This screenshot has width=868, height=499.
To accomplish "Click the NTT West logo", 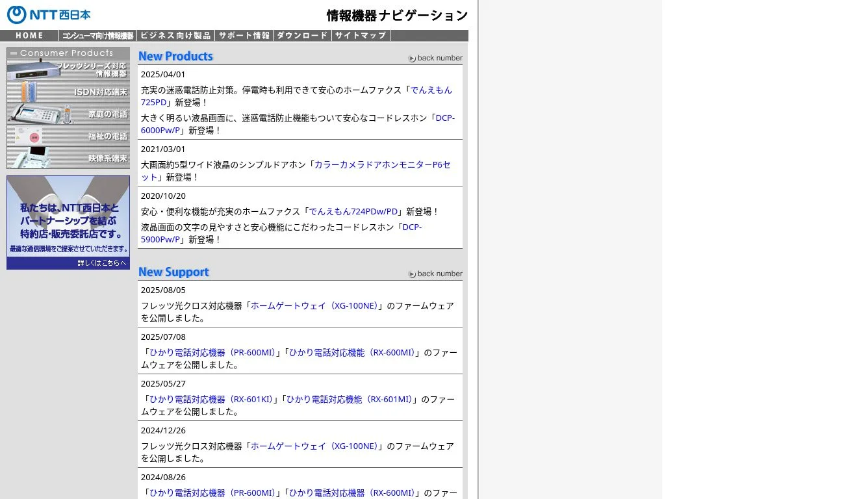I will click(49, 14).
